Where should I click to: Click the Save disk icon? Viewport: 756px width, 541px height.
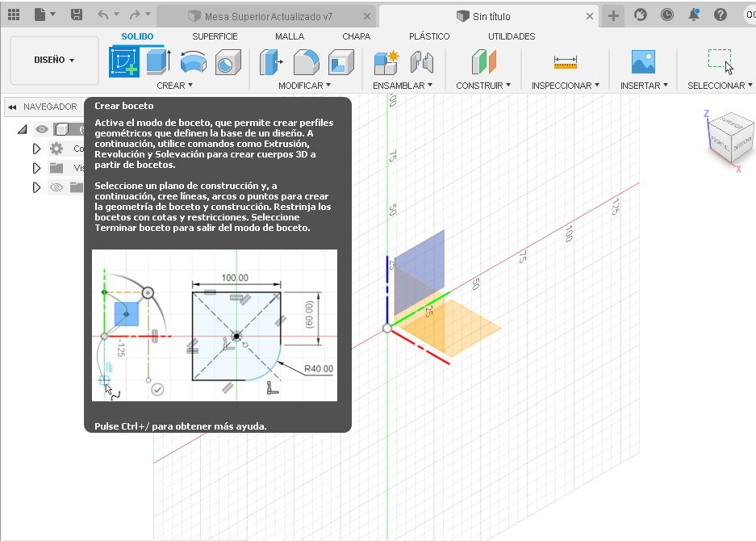76,15
